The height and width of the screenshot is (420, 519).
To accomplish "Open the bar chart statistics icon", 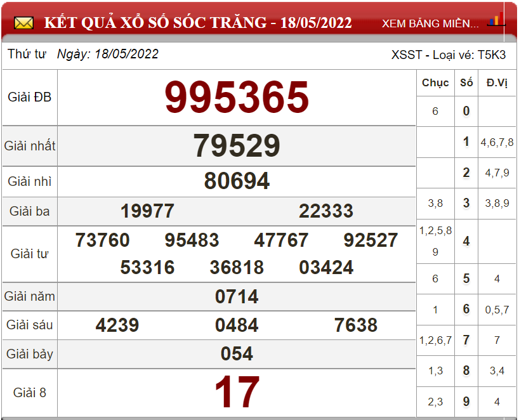I will click(x=496, y=19).
